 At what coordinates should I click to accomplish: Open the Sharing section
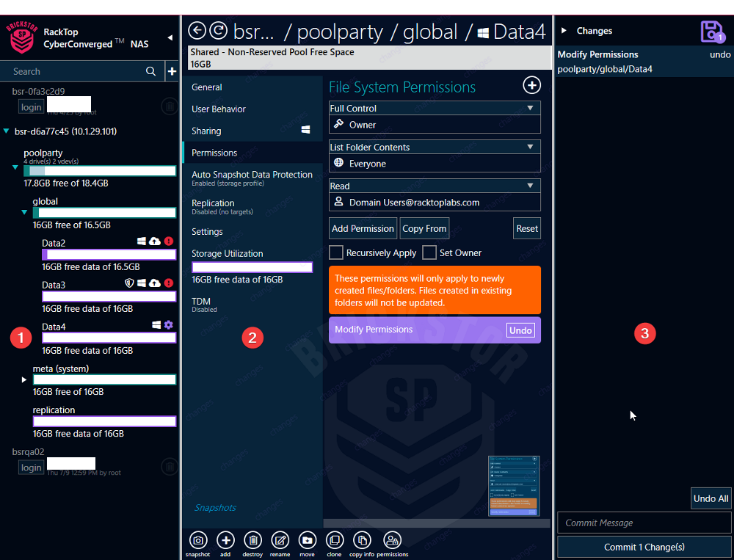pos(206,131)
